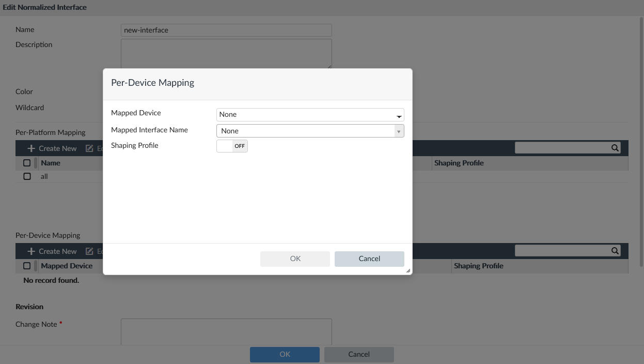Screen dimensions: 644x364
Task: Expand the Mapped Interface Name dropdown arrow
Action: tap(398, 131)
